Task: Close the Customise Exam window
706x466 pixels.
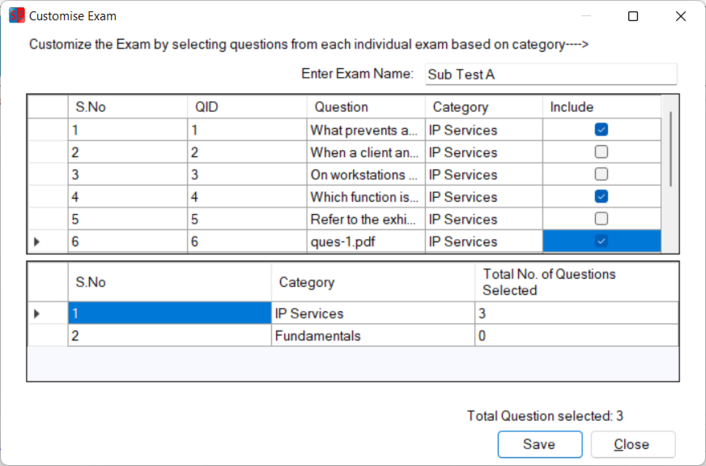Action: point(680,16)
